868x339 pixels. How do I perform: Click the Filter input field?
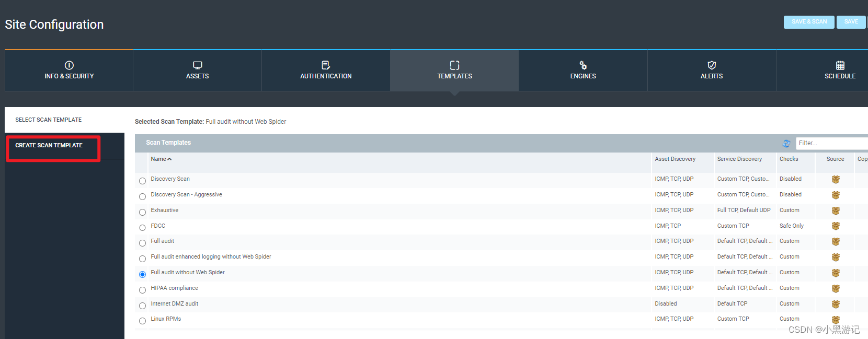pyautogui.click(x=832, y=143)
